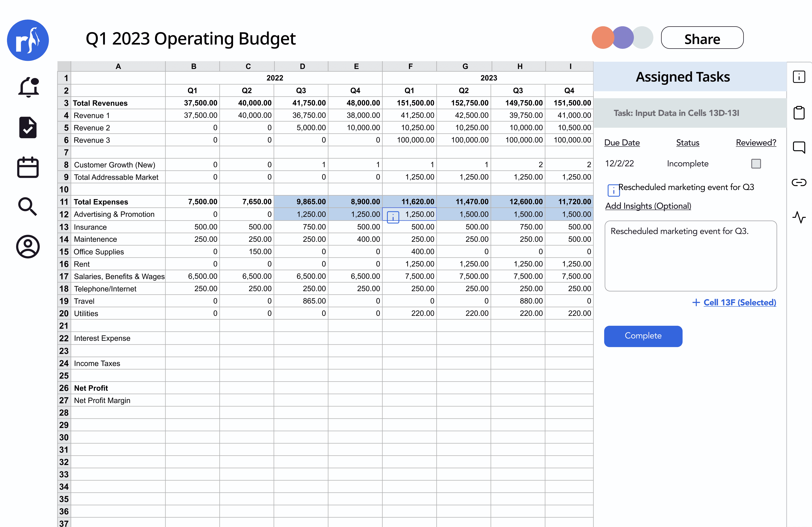The width and height of the screenshot is (812, 527).
Task: Click the insights text box
Action: point(691,256)
